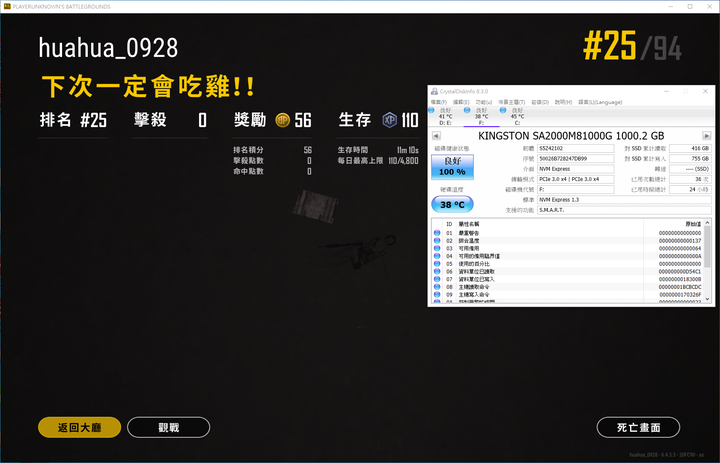The height and width of the screenshot is (463, 720).
Task: Click the attribute list vertical scrollbar thumb
Action: pos(707,247)
